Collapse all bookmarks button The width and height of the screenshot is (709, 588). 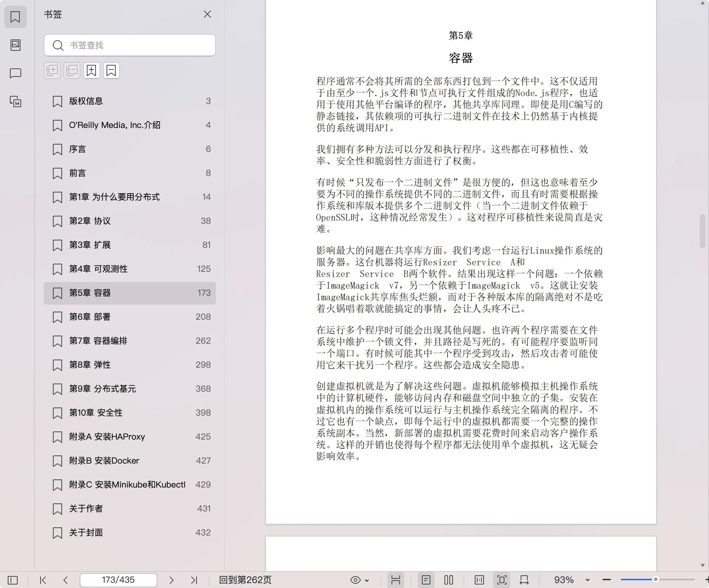(72, 71)
